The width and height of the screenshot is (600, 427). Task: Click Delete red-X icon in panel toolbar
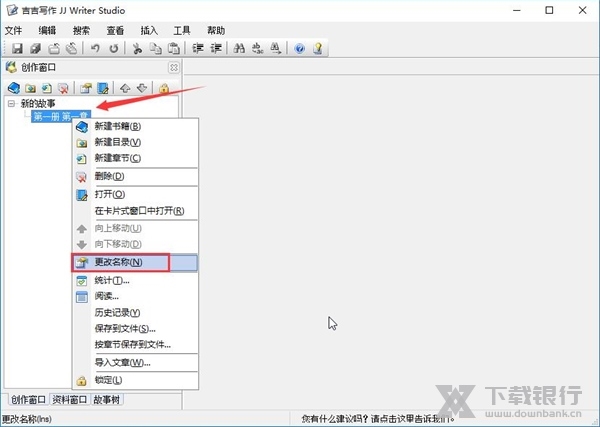[x=63, y=88]
